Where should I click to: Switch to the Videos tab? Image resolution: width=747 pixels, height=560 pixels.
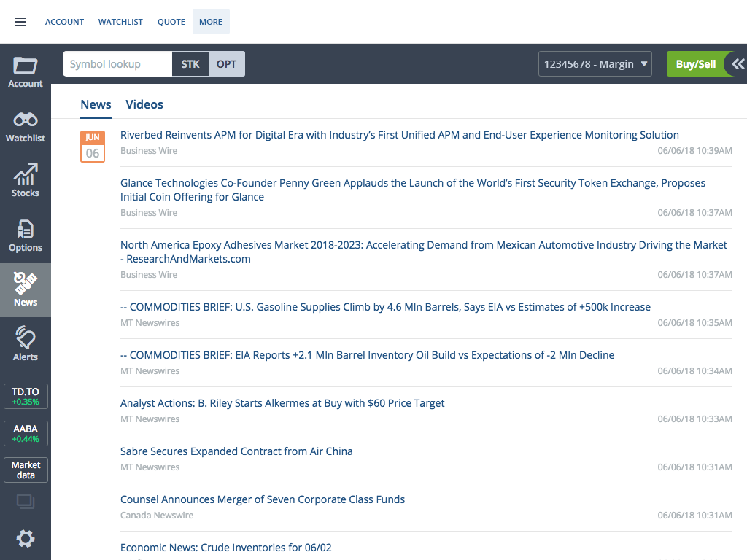(144, 104)
